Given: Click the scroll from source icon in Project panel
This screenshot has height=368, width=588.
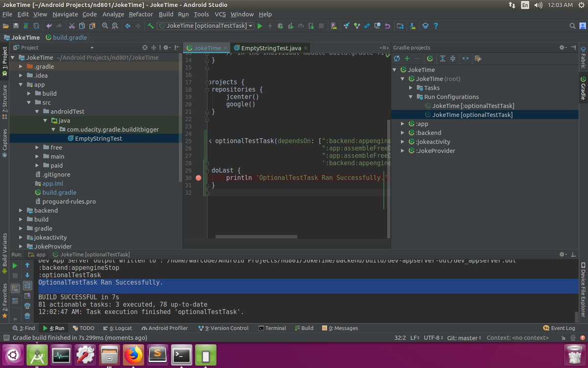Looking at the screenshot, I should 145,48.
